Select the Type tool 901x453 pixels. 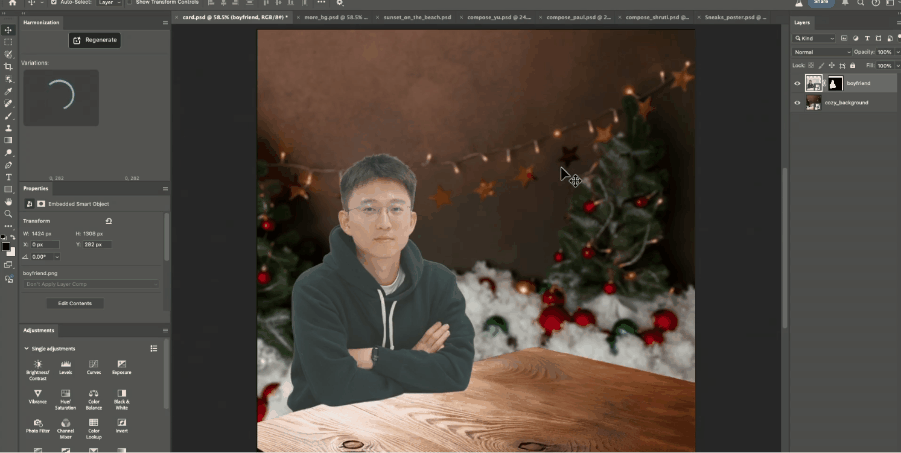(x=8, y=177)
